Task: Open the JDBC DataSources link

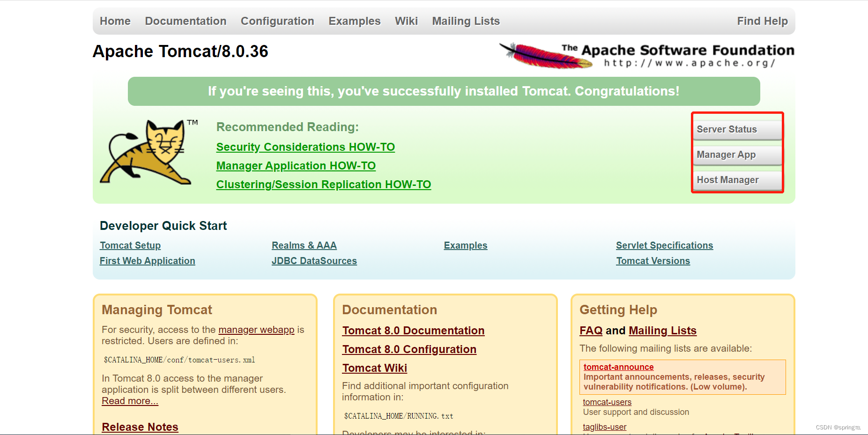Action: 314,261
